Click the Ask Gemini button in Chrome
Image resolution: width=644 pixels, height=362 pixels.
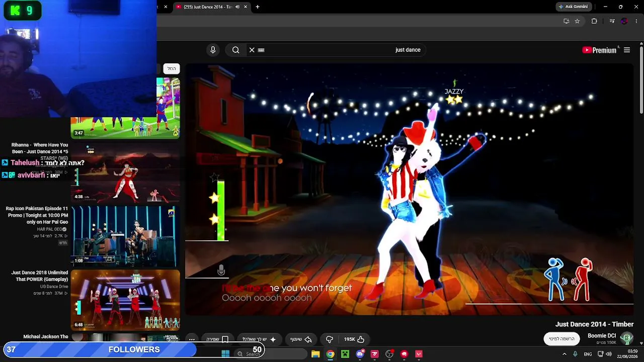574,7
